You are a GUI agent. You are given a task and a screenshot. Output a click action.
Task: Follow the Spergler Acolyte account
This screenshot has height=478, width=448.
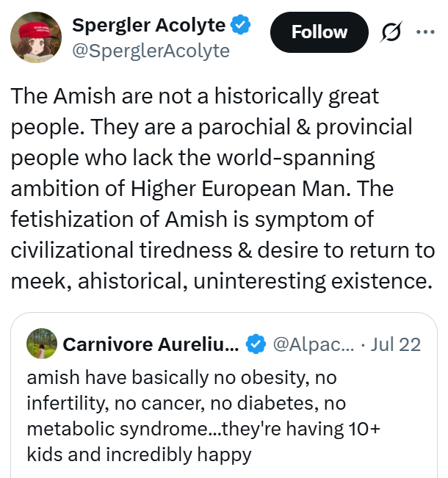point(319,32)
